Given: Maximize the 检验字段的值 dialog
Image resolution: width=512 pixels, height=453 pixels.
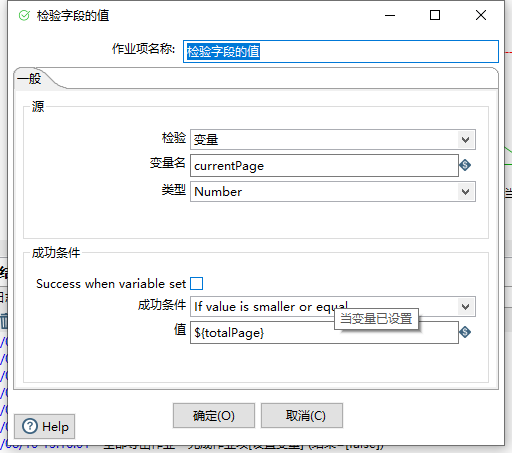Looking at the screenshot, I should [x=435, y=15].
